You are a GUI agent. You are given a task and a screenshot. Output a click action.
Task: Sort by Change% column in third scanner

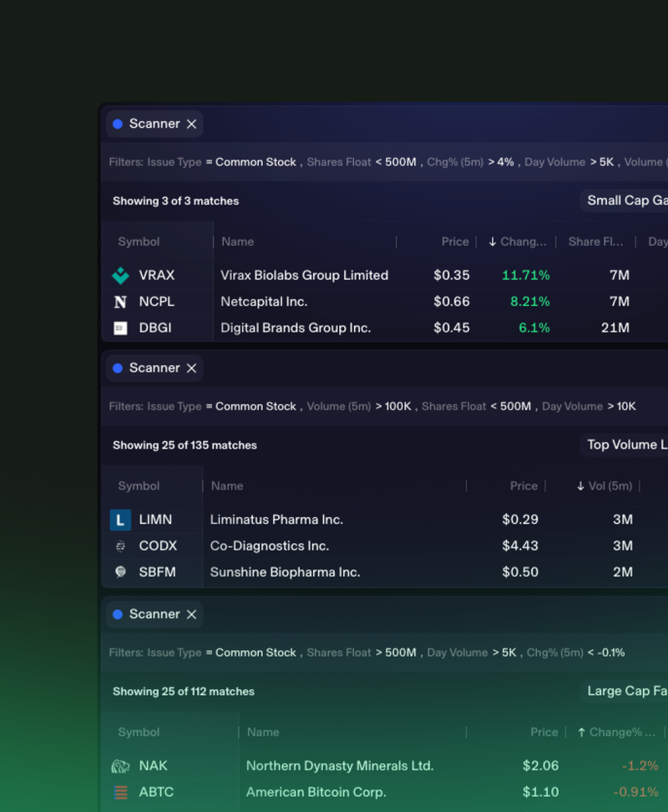(616, 733)
